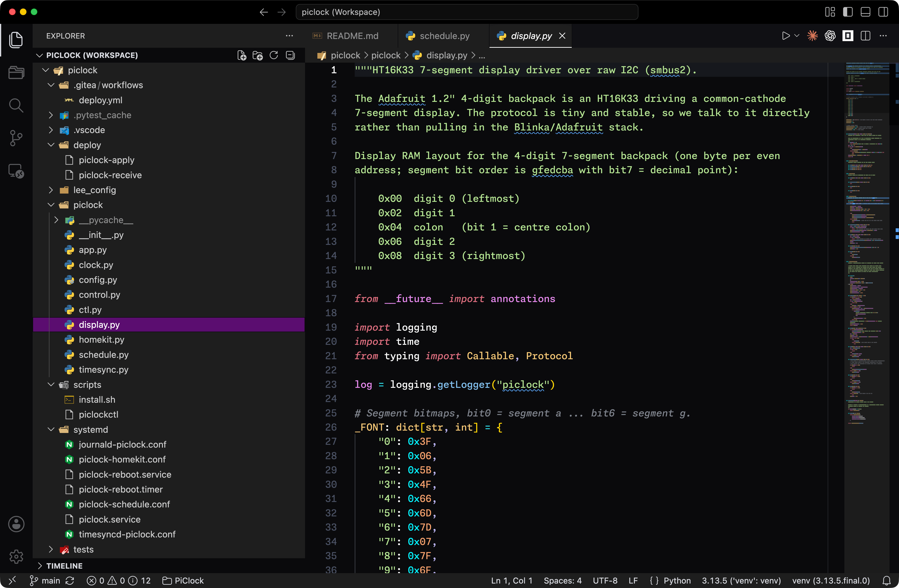Click the UTF-8 encoding indicator

coord(605,580)
